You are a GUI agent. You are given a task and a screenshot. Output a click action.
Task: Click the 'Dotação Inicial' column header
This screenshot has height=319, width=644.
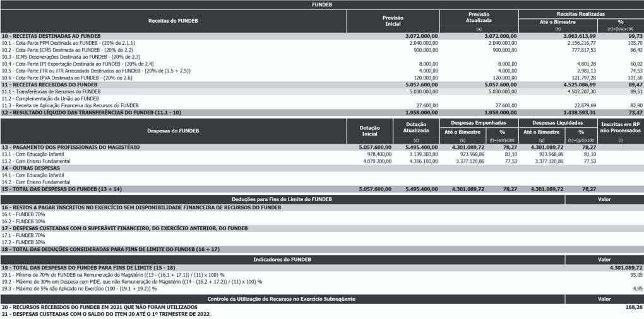(x=369, y=130)
